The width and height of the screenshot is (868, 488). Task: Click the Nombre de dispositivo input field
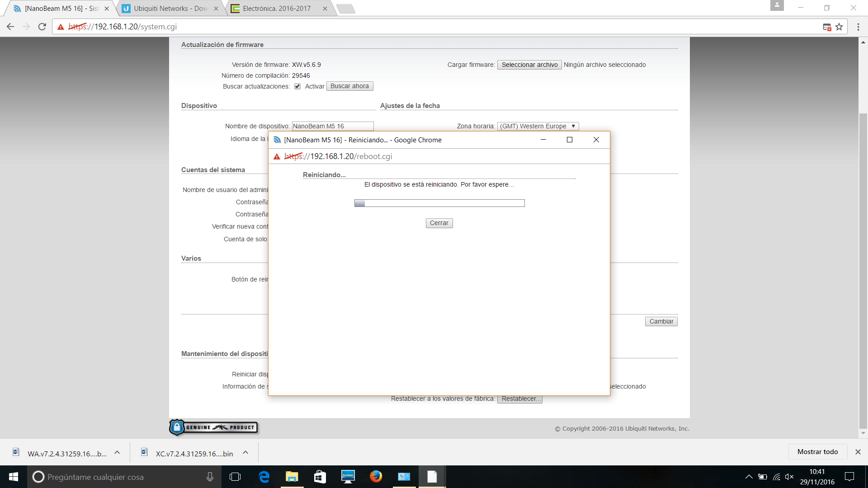coord(333,127)
